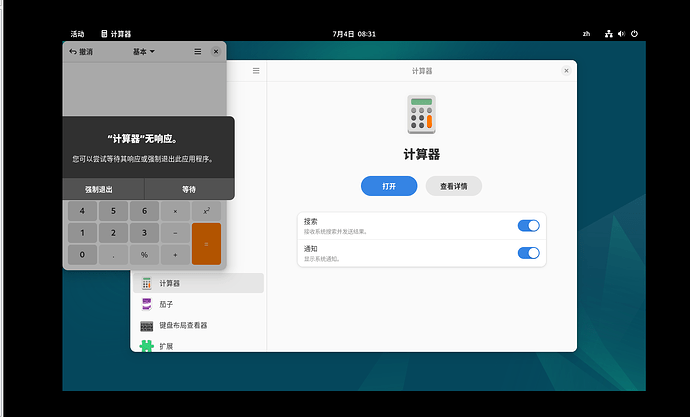
Task: Tap the minus key on calculator
Action: [x=175, y=233]
